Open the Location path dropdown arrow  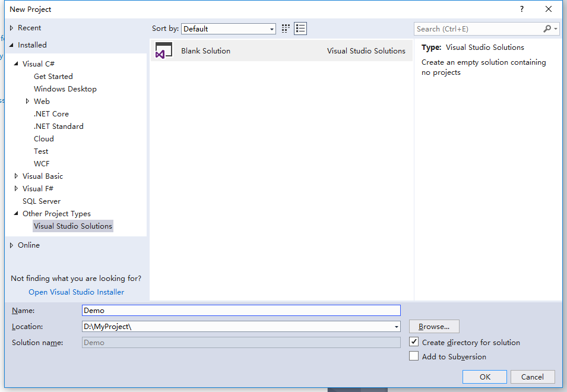point(397,327)
